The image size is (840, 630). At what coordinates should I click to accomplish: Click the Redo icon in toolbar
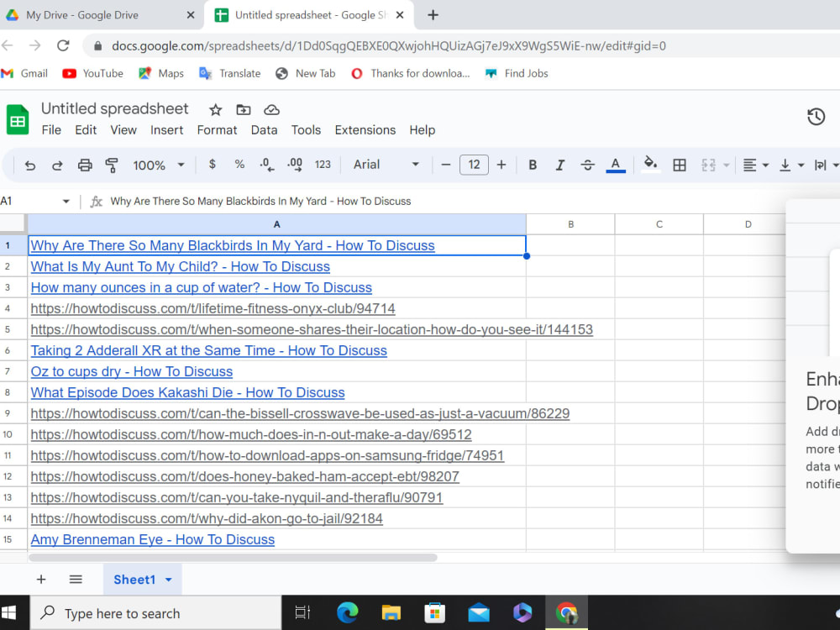[57, 165]
